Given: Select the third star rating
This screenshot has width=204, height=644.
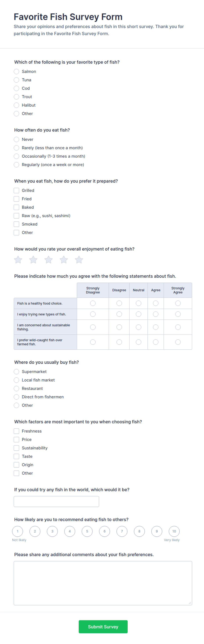Looking at the screenshot, I should (48, 260).
